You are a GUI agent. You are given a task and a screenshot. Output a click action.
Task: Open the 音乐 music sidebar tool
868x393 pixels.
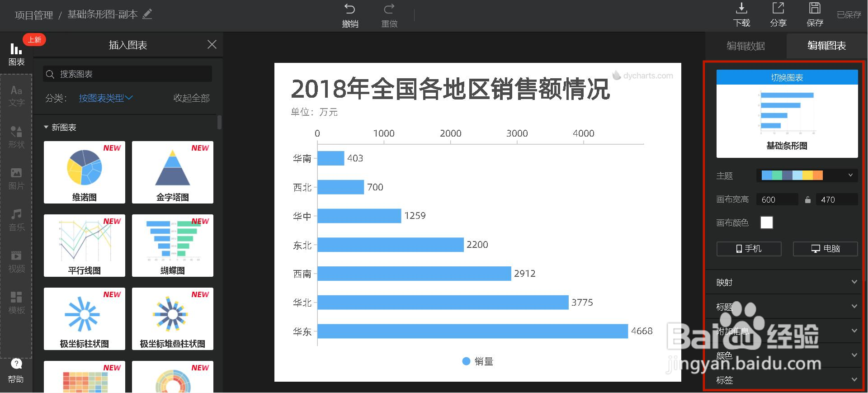tap(16, 220)
